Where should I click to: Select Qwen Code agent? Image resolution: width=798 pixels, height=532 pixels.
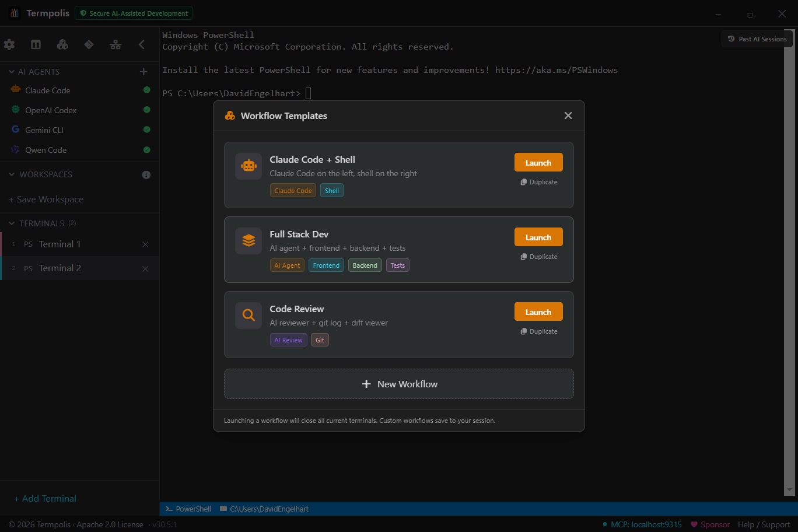[x=79, y=150]
